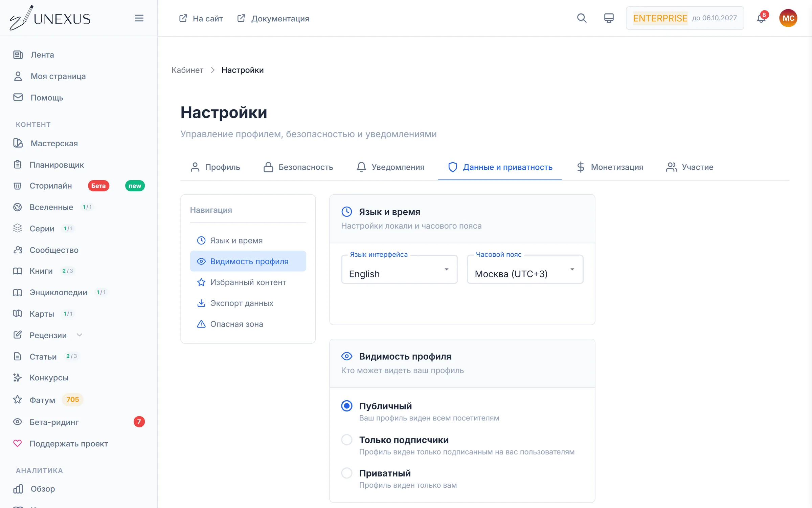The height and width of the screenshot is (508, 812).
Task: Select the Данные и приватность tab
Action: pyautogui.click(x=500, y=167)
